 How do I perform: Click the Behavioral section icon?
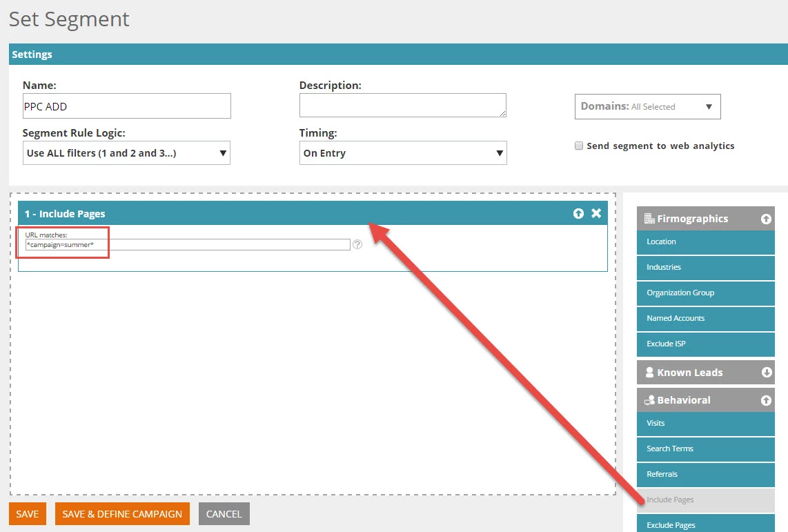(x=649, y=400)
